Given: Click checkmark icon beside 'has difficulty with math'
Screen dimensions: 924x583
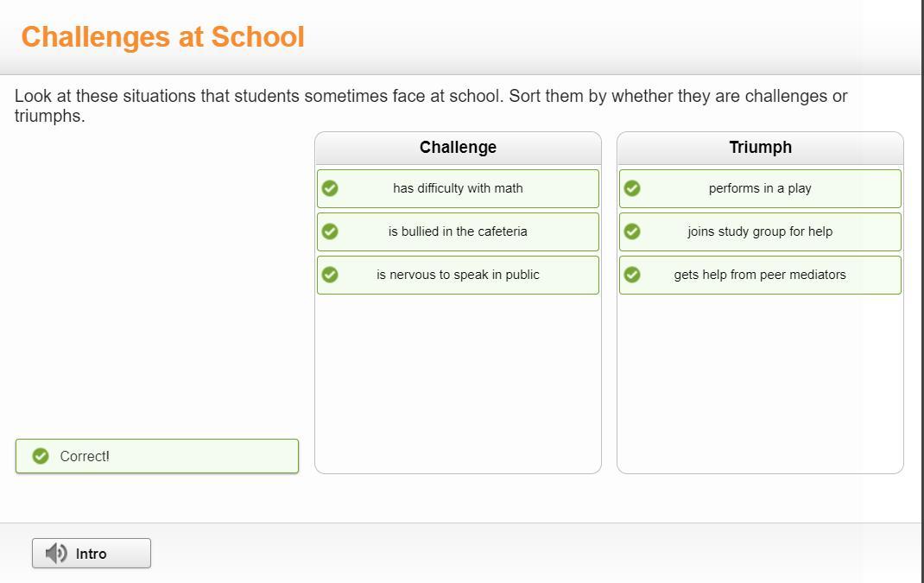Looking at the screenshot, I should [330, 188].
